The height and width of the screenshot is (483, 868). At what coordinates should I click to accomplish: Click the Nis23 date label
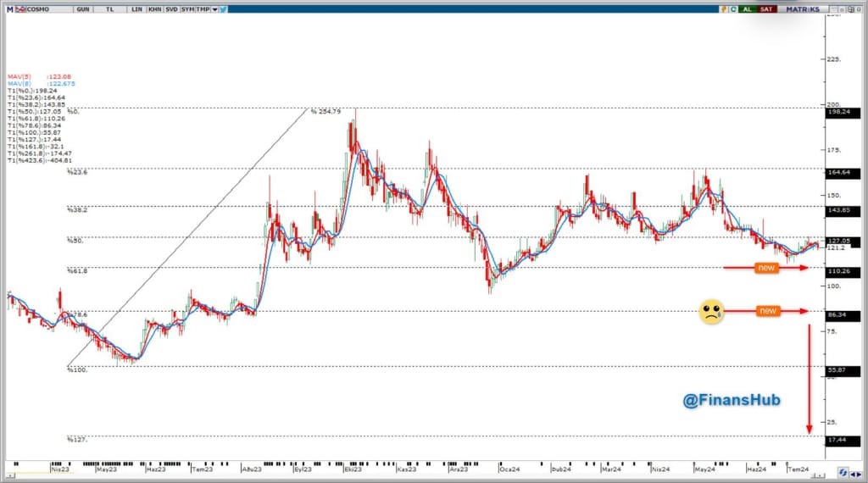(x=60, y=469)
